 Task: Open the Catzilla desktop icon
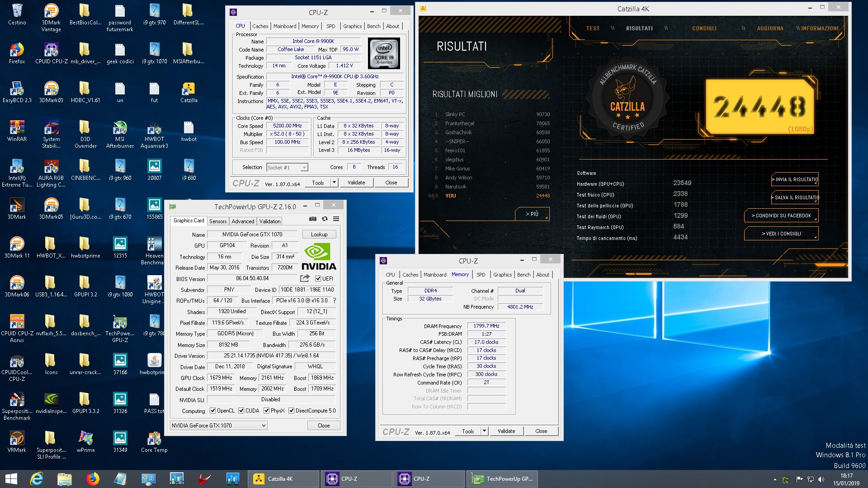pos(189,93)
